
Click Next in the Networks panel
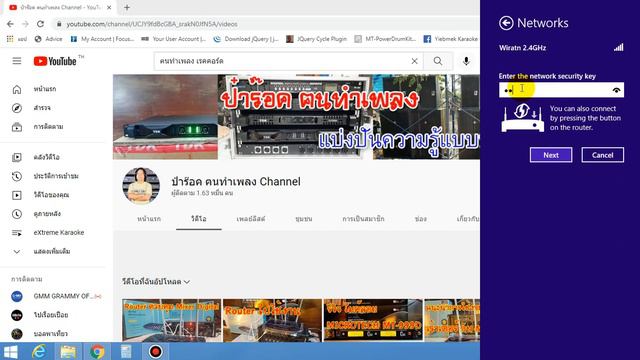551,155
